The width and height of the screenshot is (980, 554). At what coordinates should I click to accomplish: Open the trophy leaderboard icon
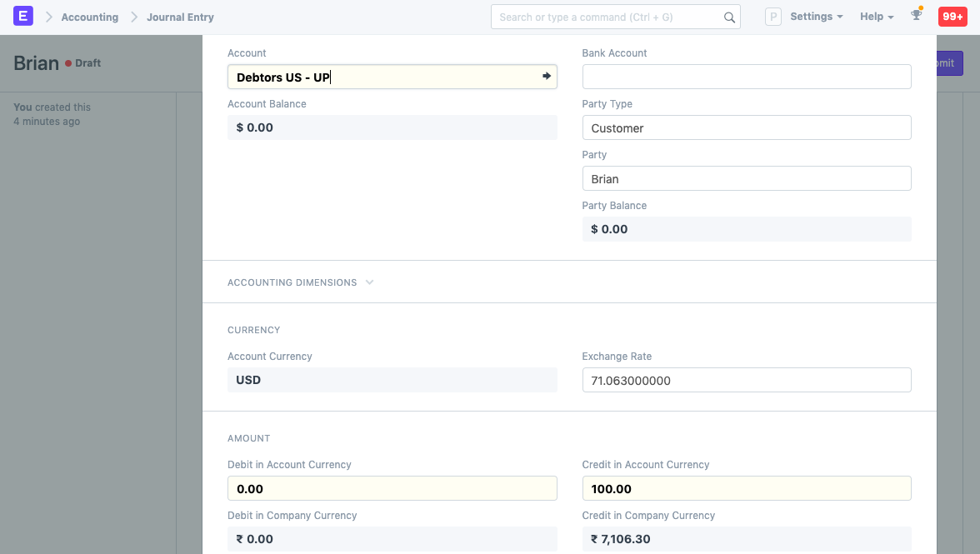(x=917, y=16)
